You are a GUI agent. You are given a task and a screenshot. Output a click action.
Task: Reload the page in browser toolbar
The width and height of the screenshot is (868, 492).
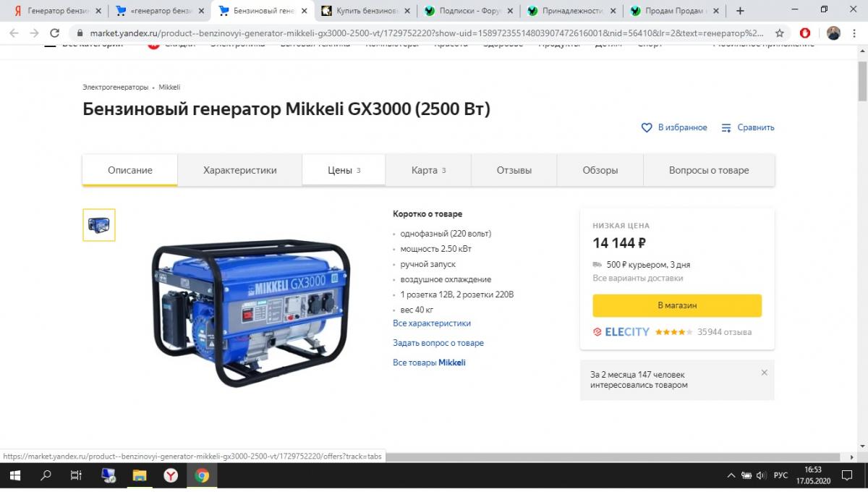point(54,33)
